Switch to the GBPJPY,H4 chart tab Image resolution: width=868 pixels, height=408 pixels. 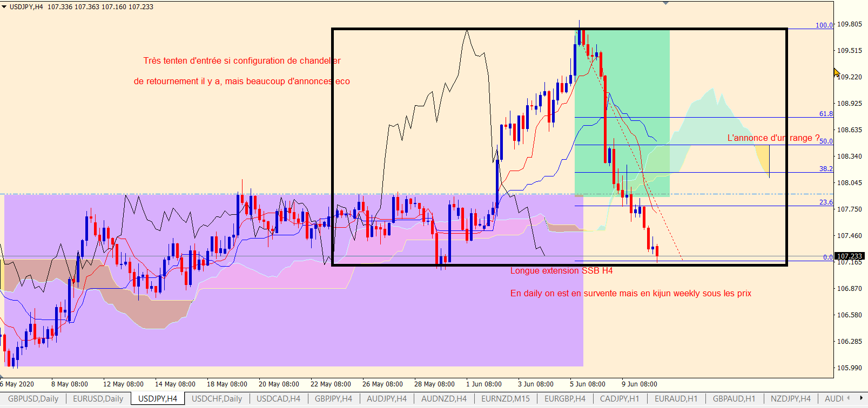point(333,399)
